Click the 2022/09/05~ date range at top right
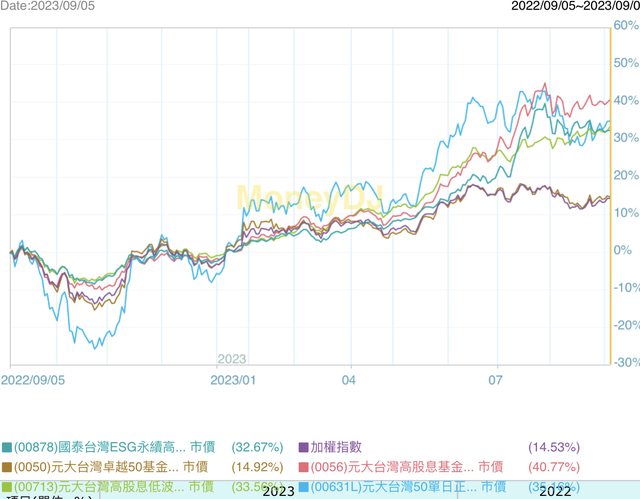The width and height of the screenshot is (640, 499). tap(574, 6)
